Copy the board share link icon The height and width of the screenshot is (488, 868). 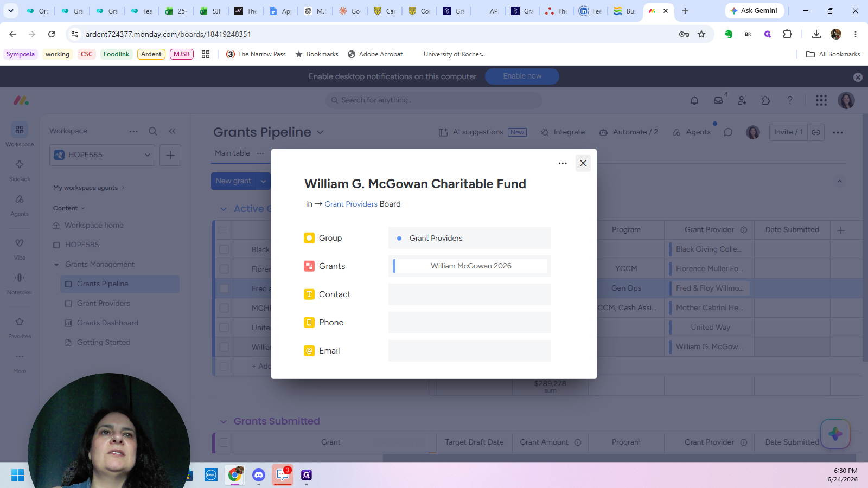[x=816, y=132]
